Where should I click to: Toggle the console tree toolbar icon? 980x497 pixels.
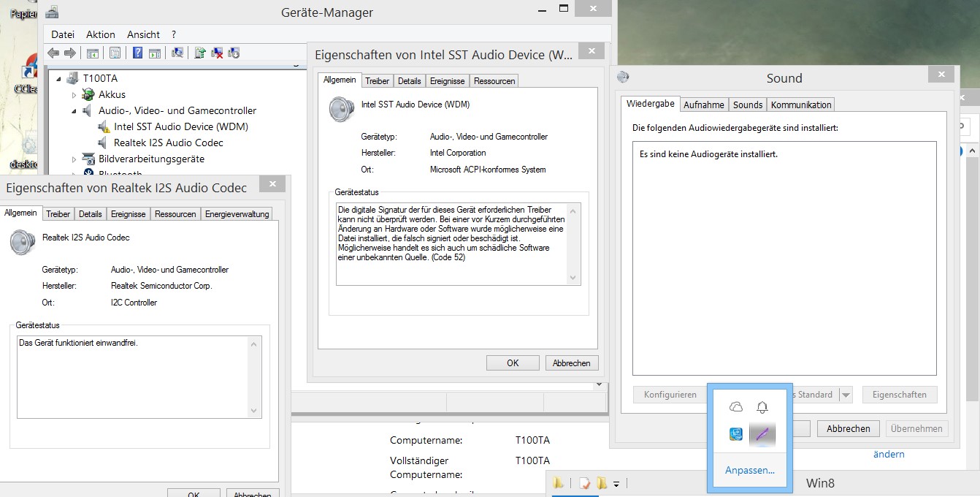click(93, 53)
